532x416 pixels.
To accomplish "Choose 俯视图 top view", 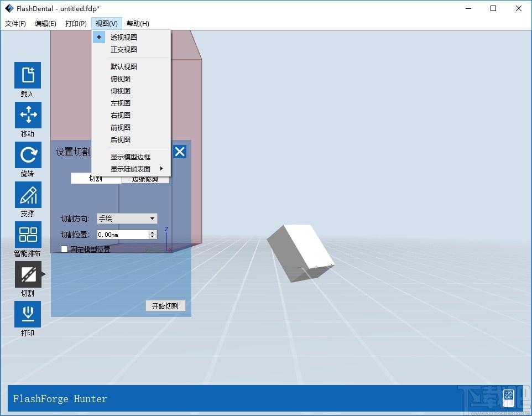I will 131,79.
